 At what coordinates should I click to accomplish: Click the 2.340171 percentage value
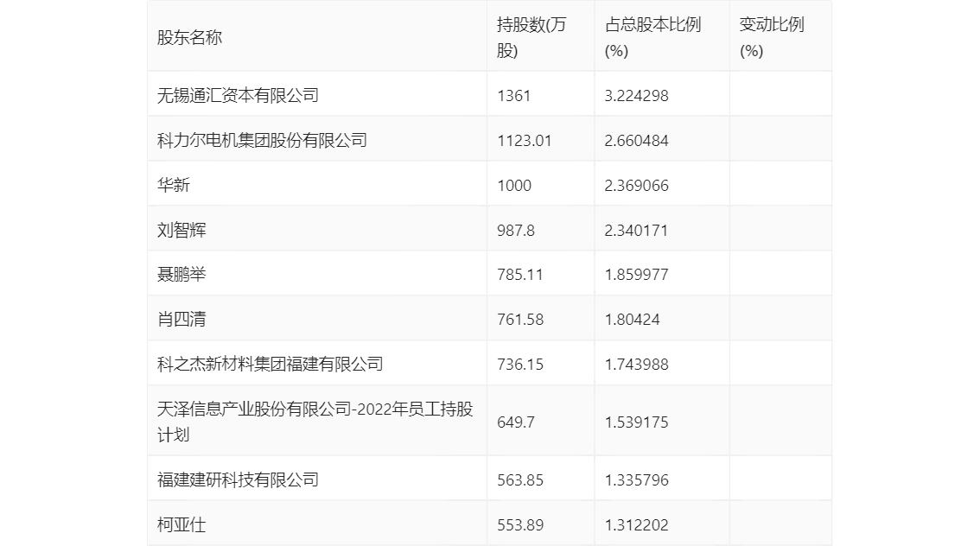point(636,231)
